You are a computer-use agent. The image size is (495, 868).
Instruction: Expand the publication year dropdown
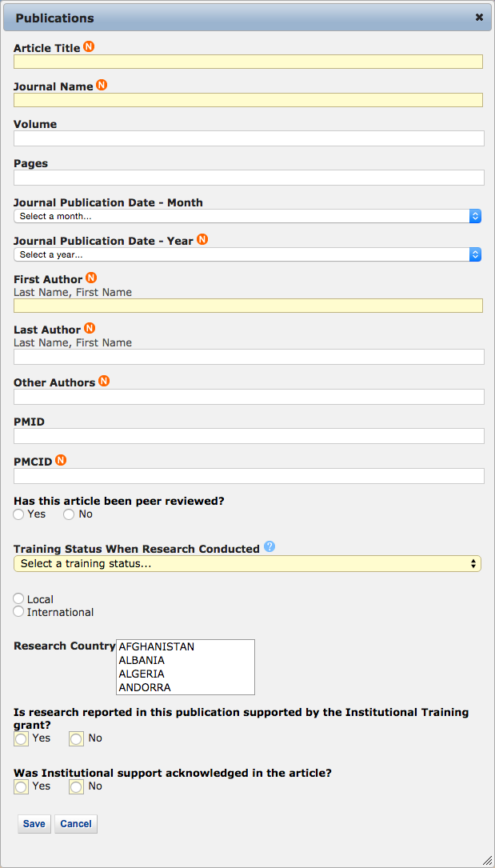point(247,254)
